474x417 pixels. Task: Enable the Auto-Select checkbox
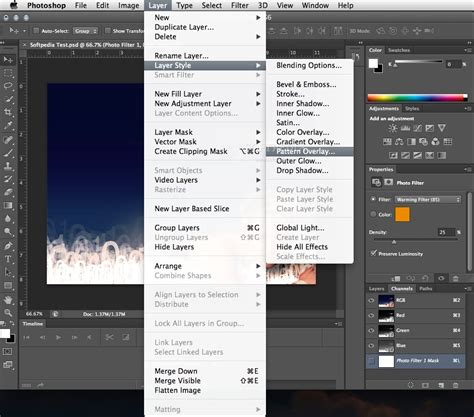tap(36, 31)
